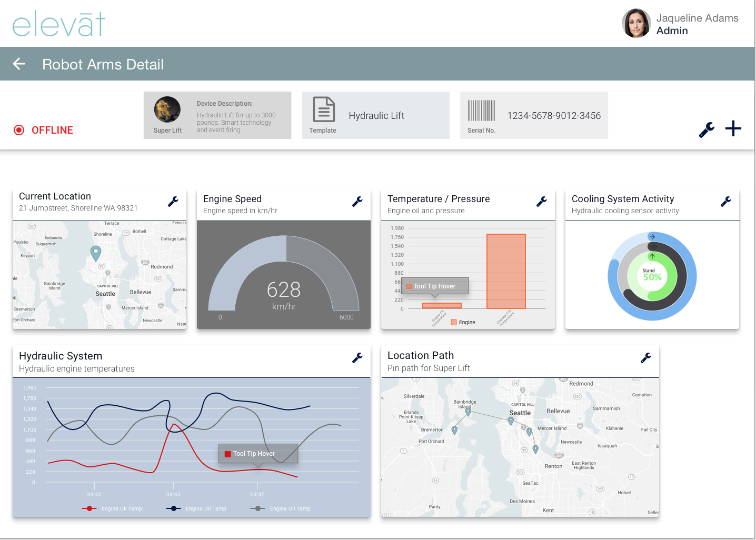Click the back arrow in header
This screenshot has height=540, width=756.
(x=19, y=64)
